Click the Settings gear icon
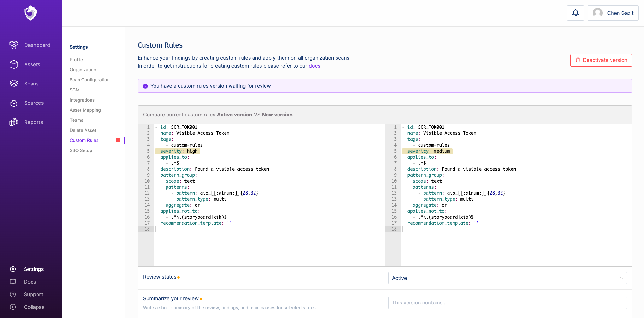The height and width of the screenshot is (318, 644). 13,269
